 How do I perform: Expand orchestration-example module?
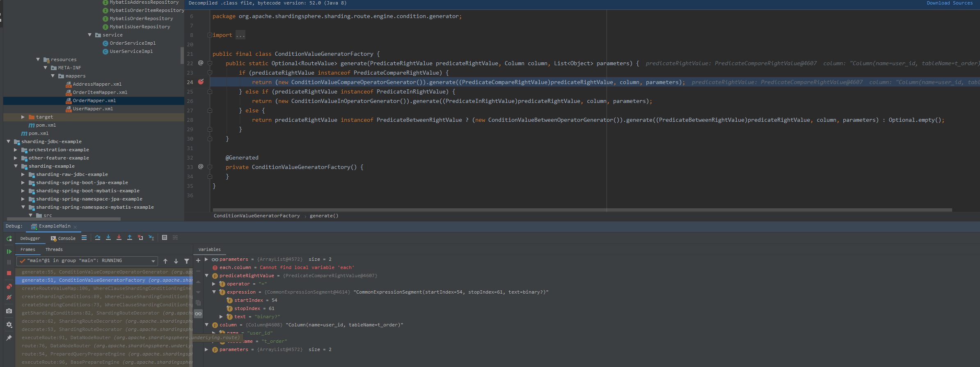16,150
